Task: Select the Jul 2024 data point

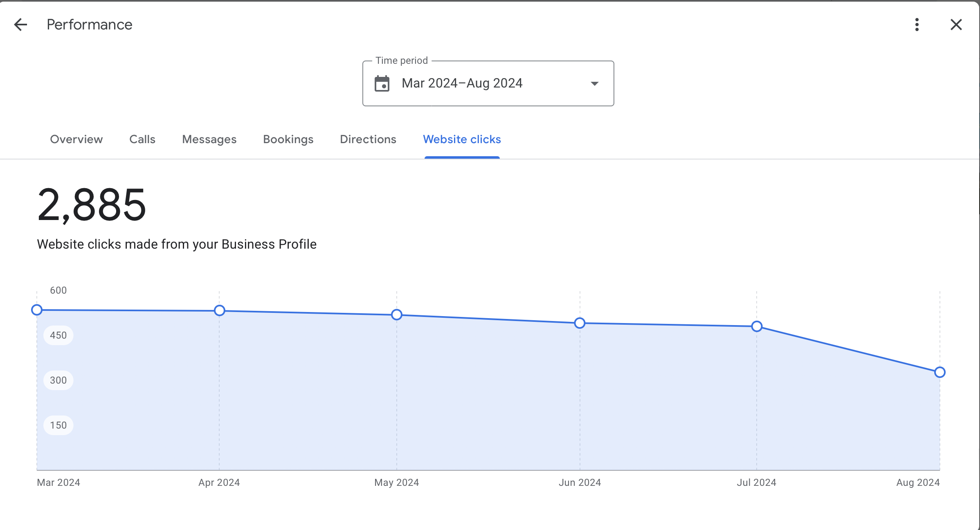Action: point(757,326)
